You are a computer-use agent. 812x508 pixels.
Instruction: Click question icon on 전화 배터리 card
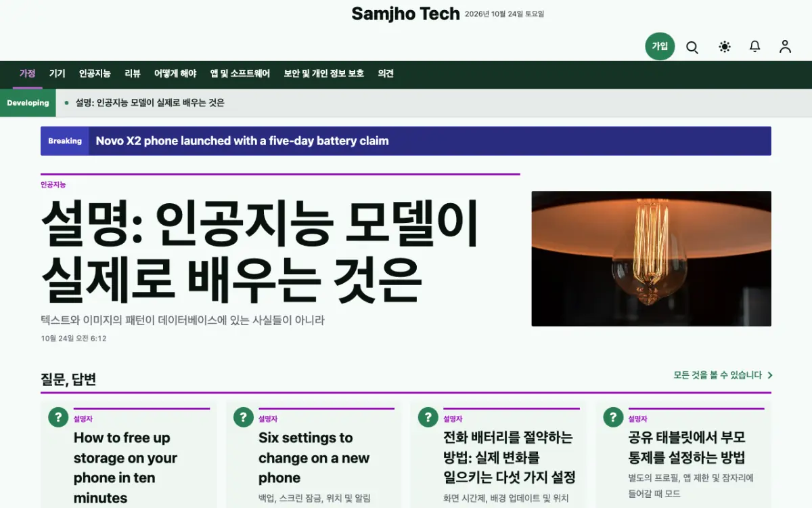pos(428,417)
